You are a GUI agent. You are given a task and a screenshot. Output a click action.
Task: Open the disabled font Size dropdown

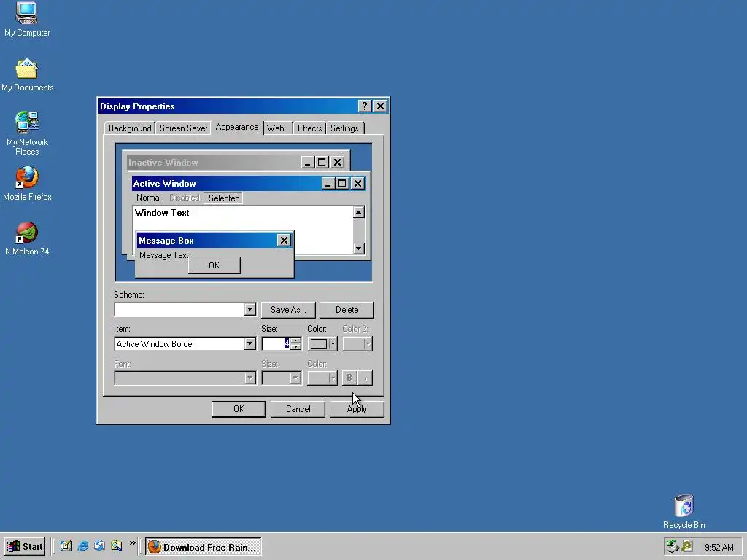[x=282, y=378]
